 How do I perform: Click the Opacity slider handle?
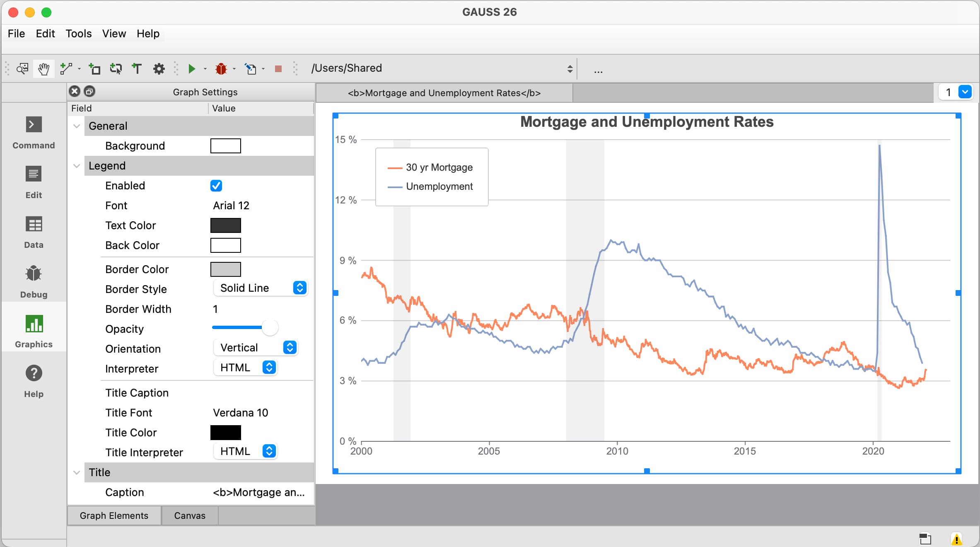click(270, 328)
